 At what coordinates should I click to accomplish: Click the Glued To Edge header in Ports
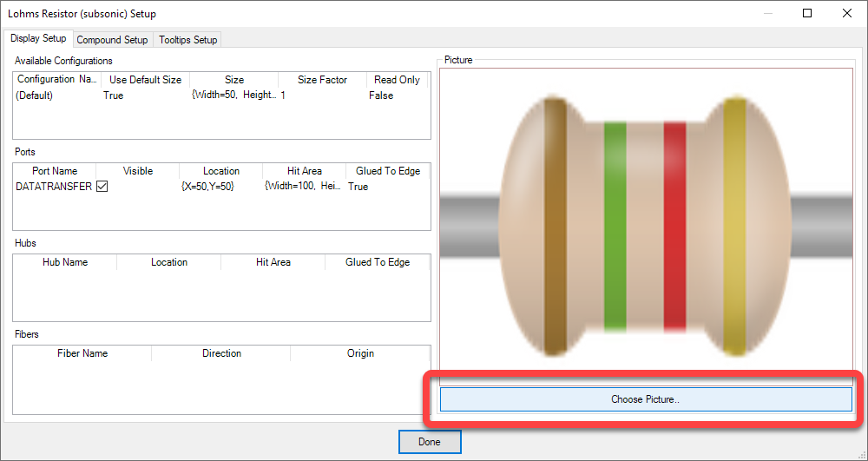pos(387,171)
